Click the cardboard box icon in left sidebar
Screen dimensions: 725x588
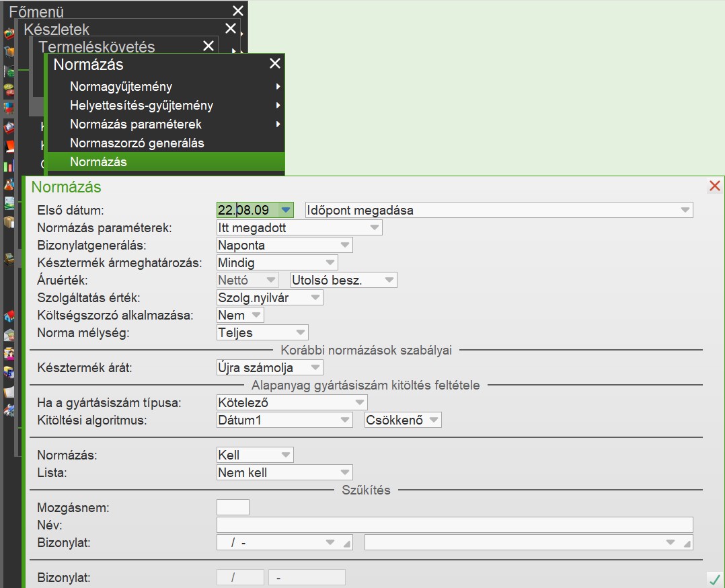pyautogui.click(x=9, y=222)
